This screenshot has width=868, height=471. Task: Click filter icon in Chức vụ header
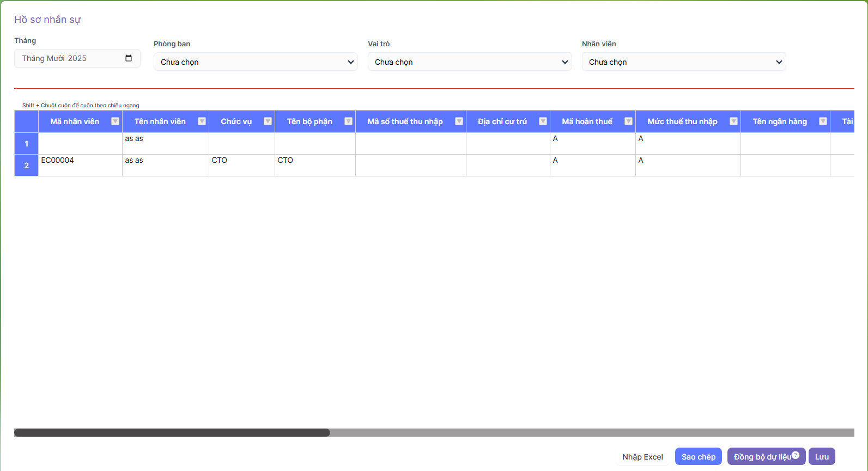click(x=268, y=121)
